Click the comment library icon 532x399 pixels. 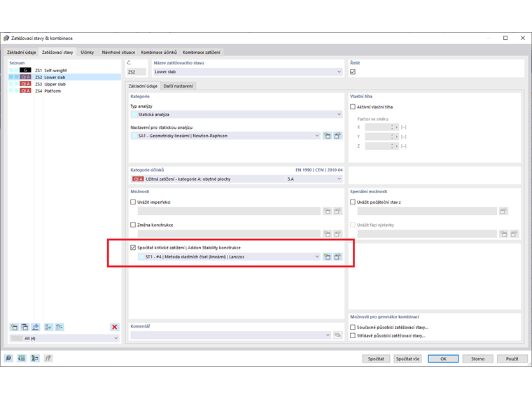pyautogui.click(x=337, y=335)
